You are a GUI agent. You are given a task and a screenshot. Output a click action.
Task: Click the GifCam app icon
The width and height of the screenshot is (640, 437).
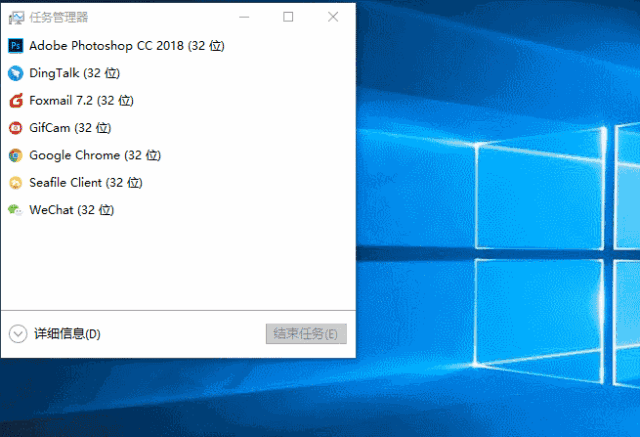click(15, 128)
